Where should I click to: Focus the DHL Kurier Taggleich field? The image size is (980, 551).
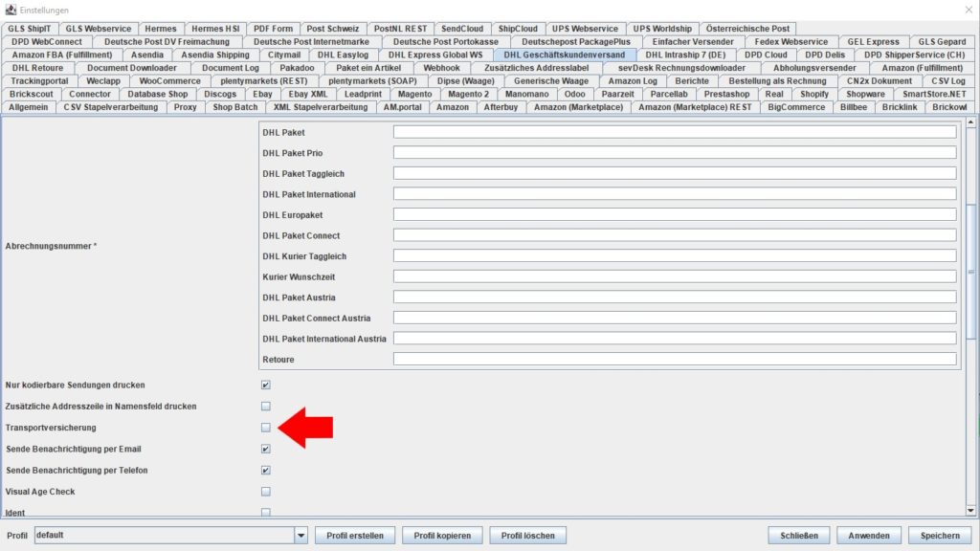(x=675, y=256)
